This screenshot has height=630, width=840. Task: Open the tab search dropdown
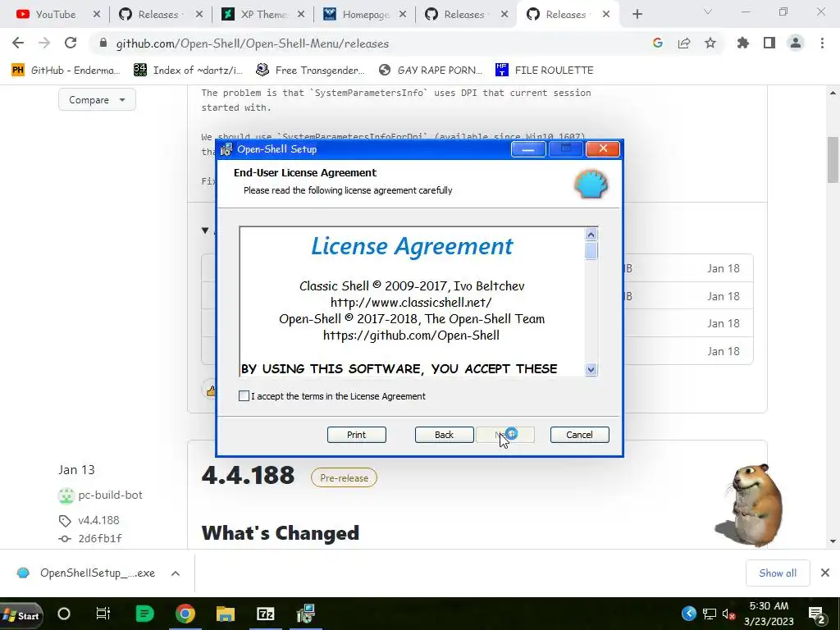708,11
